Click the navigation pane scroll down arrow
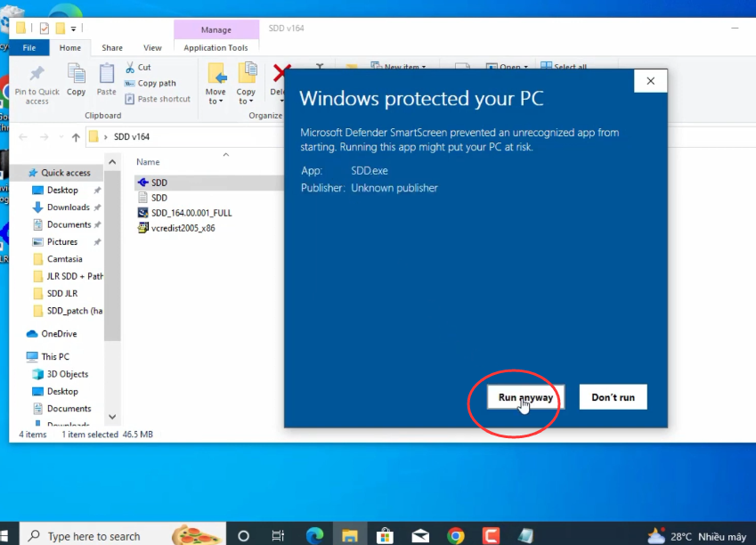Viewport: 756px width, 545px height. (x=112, y=417)
